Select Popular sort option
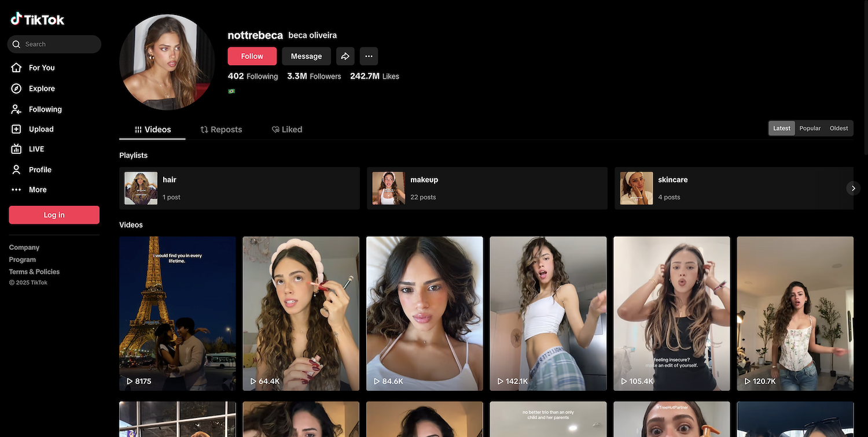Image resolution: width=868 pixels, height=437 pixels. coord(810,128)
